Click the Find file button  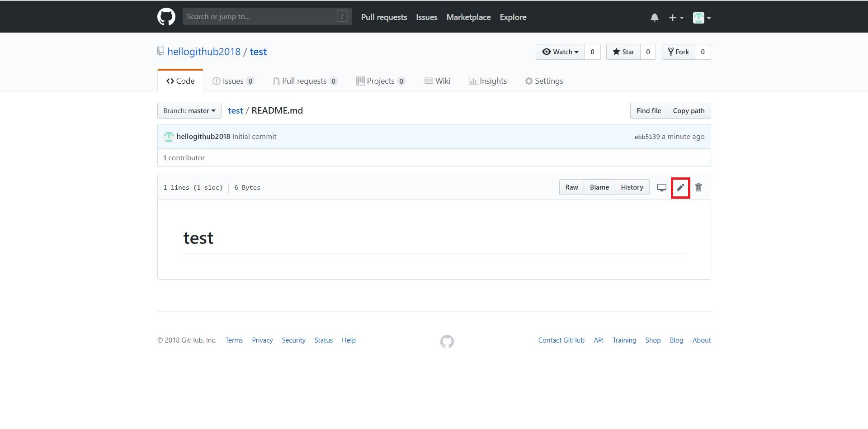[x=649, y=111]
